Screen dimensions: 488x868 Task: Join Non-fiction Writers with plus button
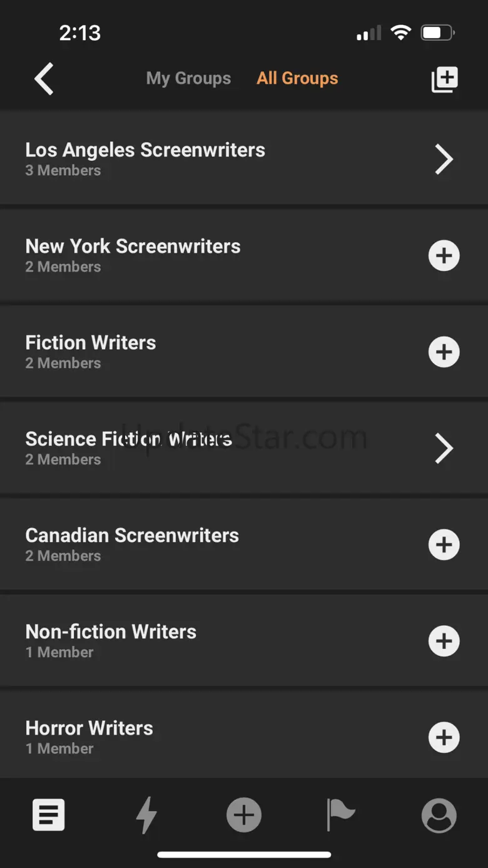coord(444,641)
